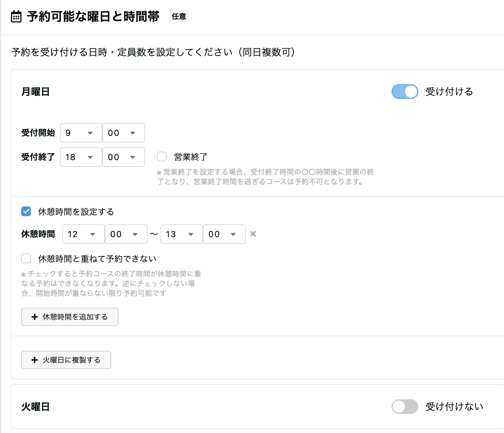The image size is (504, 433).
Task: Open the 受付開始 hour dropdown showing 9
Action: [x=81, y=133]
